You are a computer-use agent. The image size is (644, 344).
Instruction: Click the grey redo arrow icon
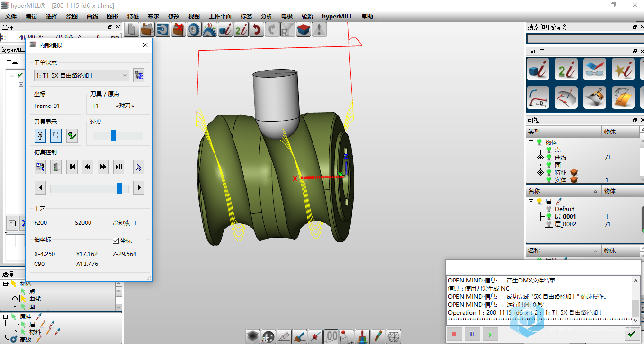pos(272,29)
